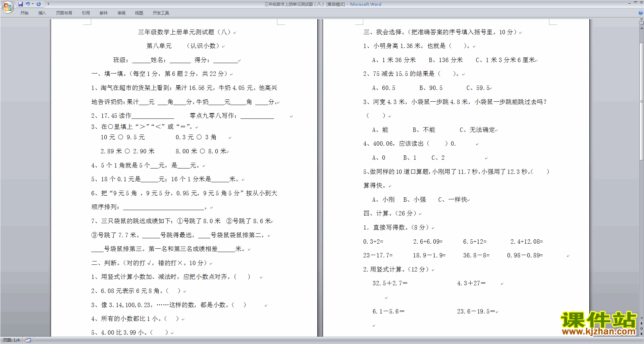Toggle the ruler icon above the scrollbar
644x344 pixels.
point(642,23)
